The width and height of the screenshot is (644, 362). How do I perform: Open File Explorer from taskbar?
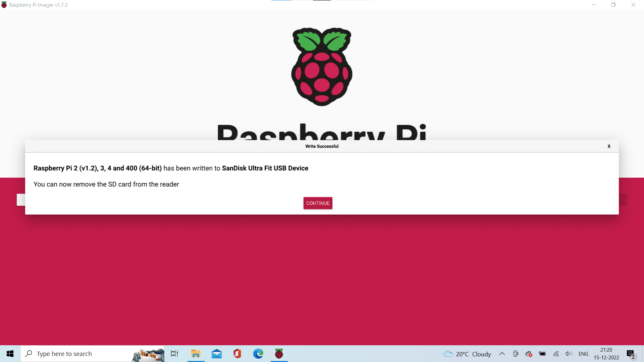tap(196, 354)
